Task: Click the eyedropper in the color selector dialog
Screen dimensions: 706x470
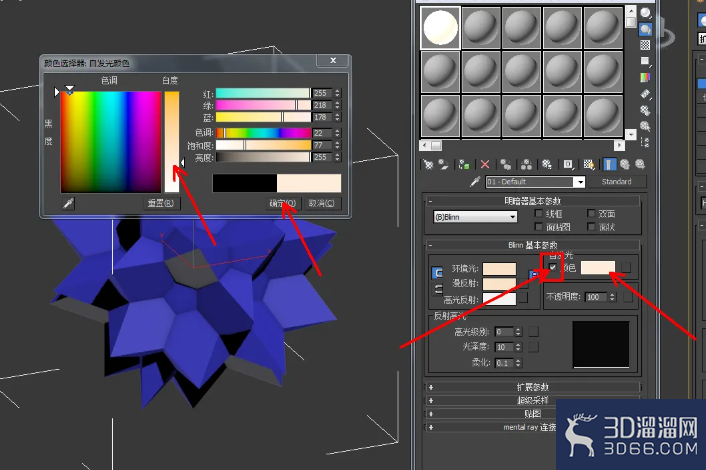Action: point(68,203)
